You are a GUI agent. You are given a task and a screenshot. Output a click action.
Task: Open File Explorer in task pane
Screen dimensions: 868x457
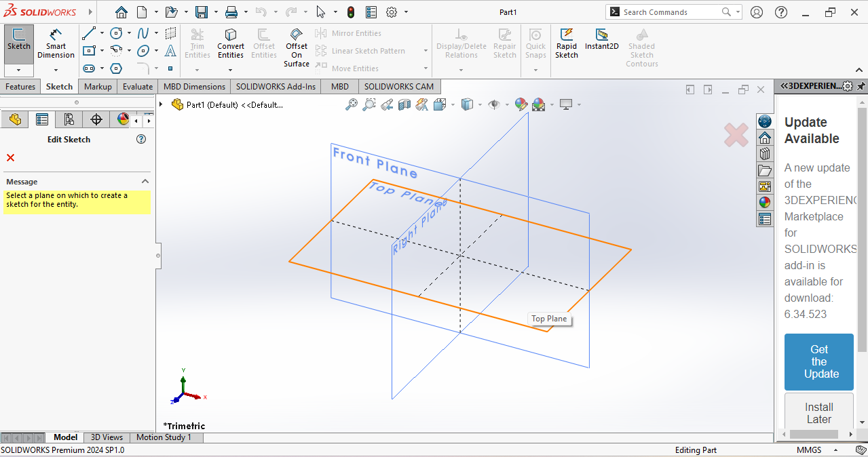pyautogui.click(x=765, y=170)
